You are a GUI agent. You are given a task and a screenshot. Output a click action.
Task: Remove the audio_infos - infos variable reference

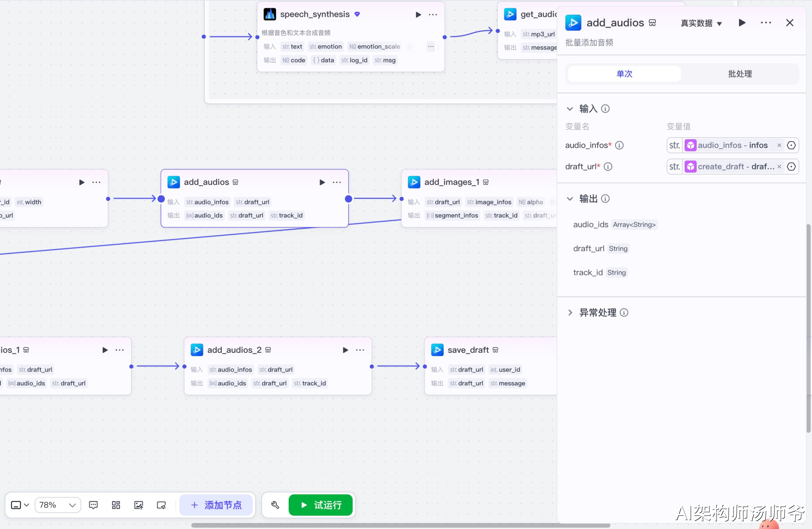[x=779, y=145]
